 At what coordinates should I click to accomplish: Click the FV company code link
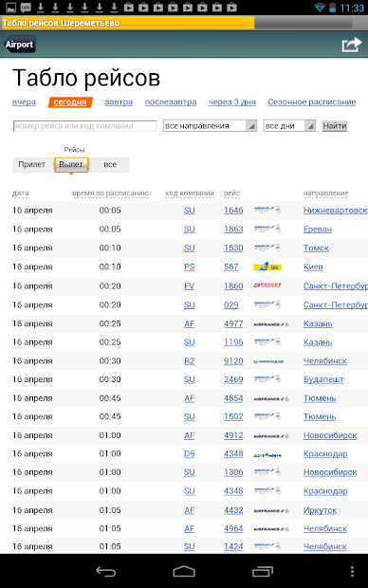tap(189, 286)
